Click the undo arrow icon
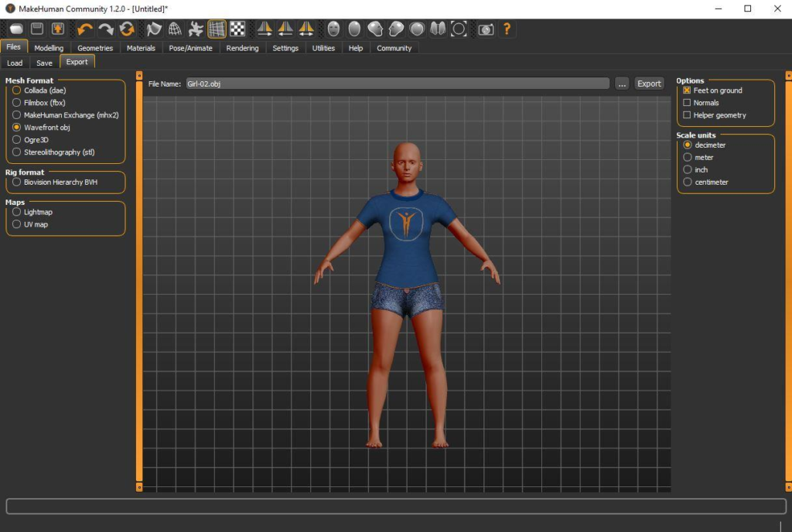Viewport: 792px width, 532px height. [x=85, y=29]
